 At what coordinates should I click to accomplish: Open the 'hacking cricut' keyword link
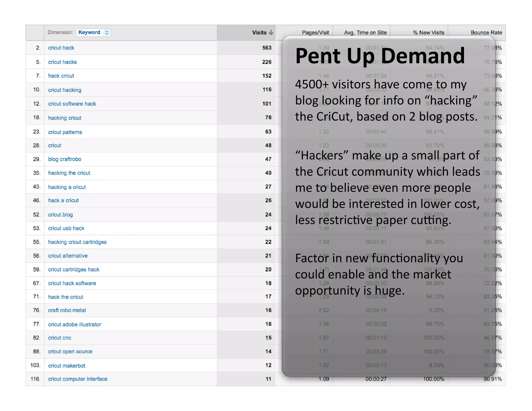pyautogui.click(x=65, y=118)
